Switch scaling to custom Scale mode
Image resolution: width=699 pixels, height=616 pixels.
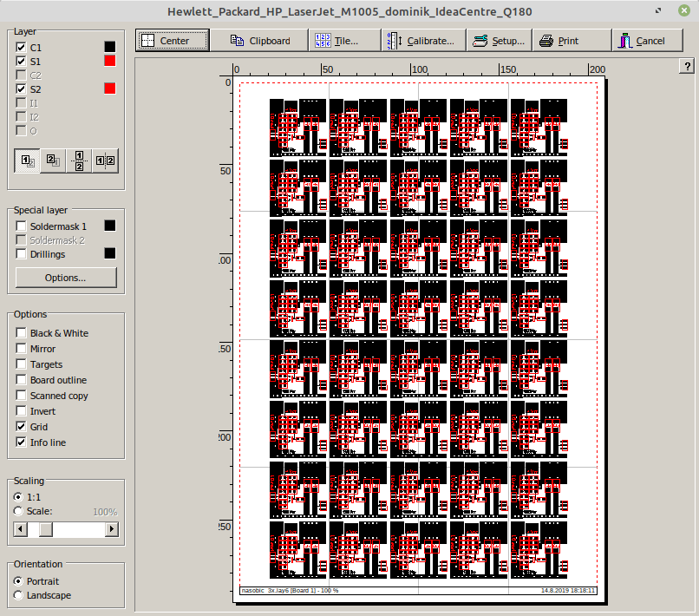[18, 511]
